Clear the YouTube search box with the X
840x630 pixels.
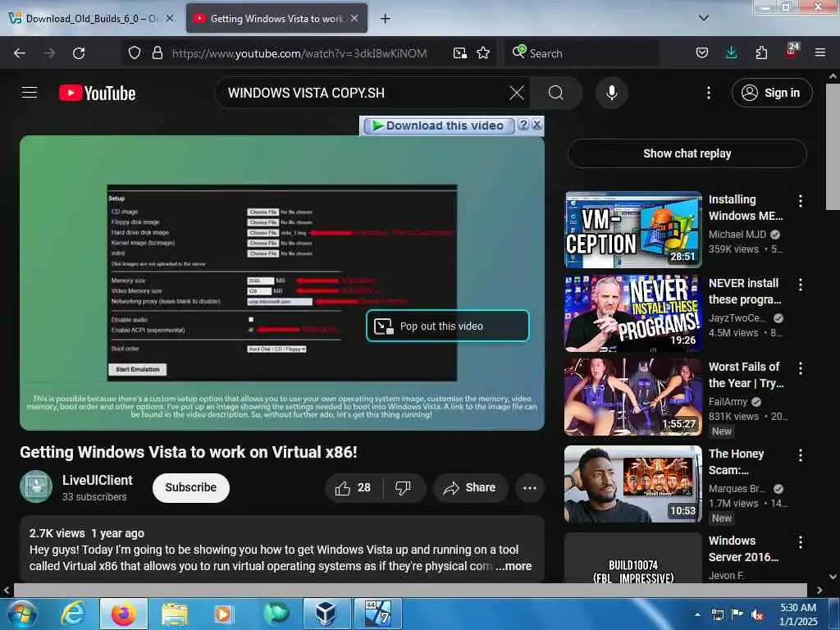tap(517, 94)
